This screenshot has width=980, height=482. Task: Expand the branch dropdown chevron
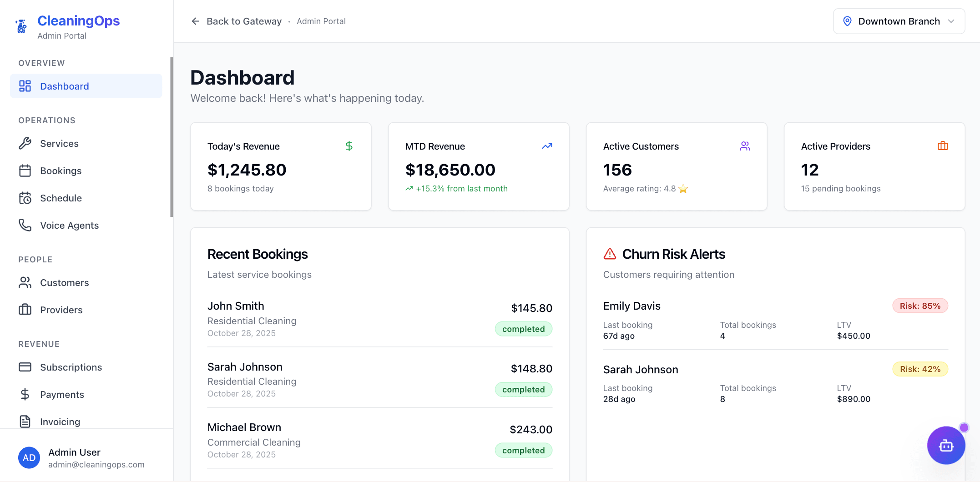click(x=952, y=21)
